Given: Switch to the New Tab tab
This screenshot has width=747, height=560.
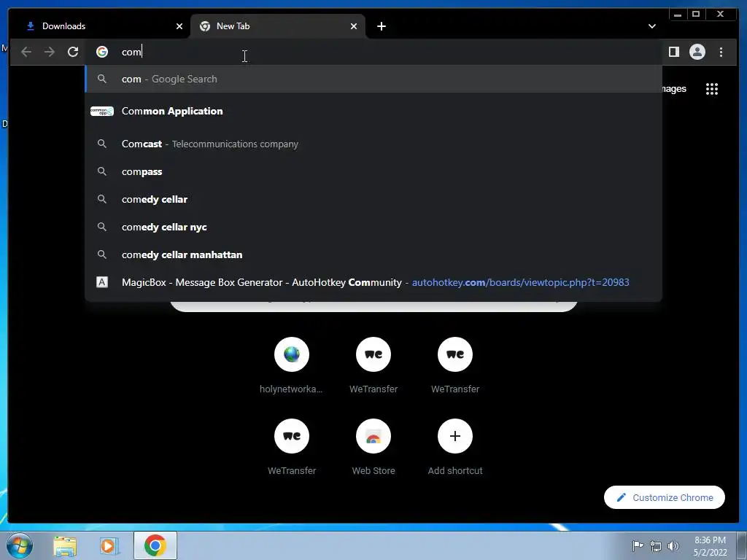Looking at the screenshot, I should click(278, 26).
